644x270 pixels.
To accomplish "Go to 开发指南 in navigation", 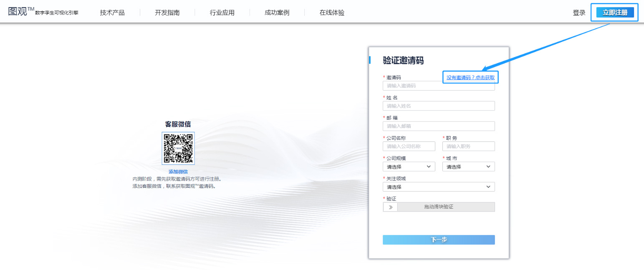I will pyautogui.click(x=167, y=13).
